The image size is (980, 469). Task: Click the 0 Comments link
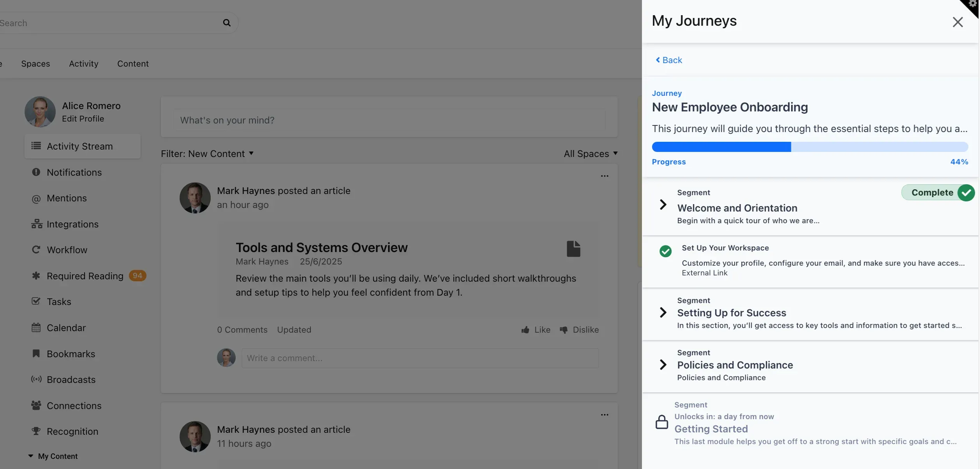tap(242, 330)
